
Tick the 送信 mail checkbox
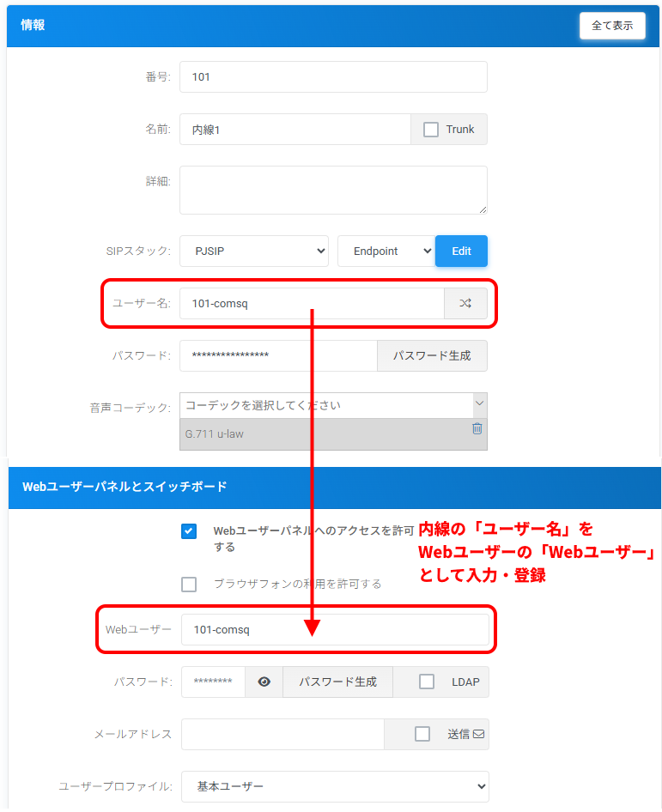[x=422, y=735]
